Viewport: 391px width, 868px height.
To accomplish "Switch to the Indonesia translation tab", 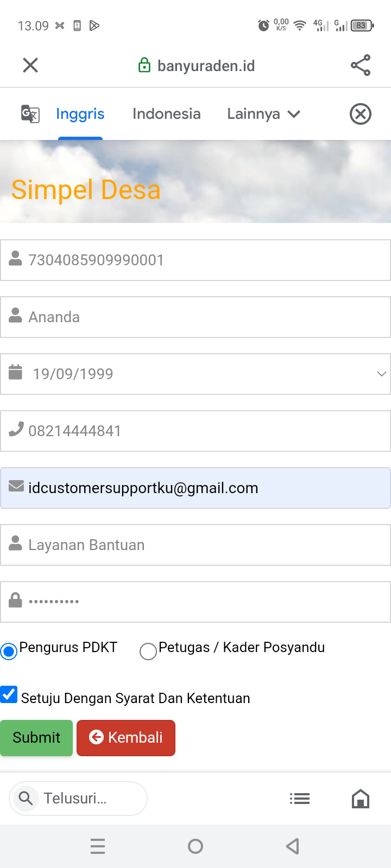I will (167, 114).
